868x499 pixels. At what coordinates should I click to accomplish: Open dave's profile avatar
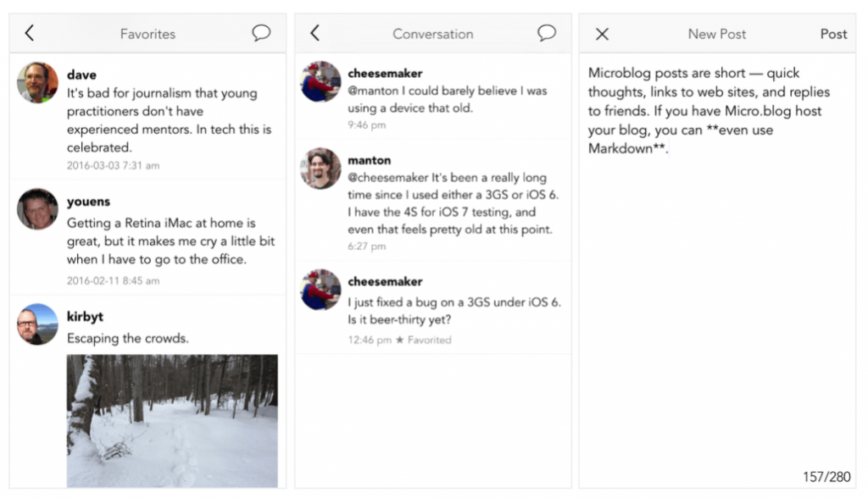(37, 82)
